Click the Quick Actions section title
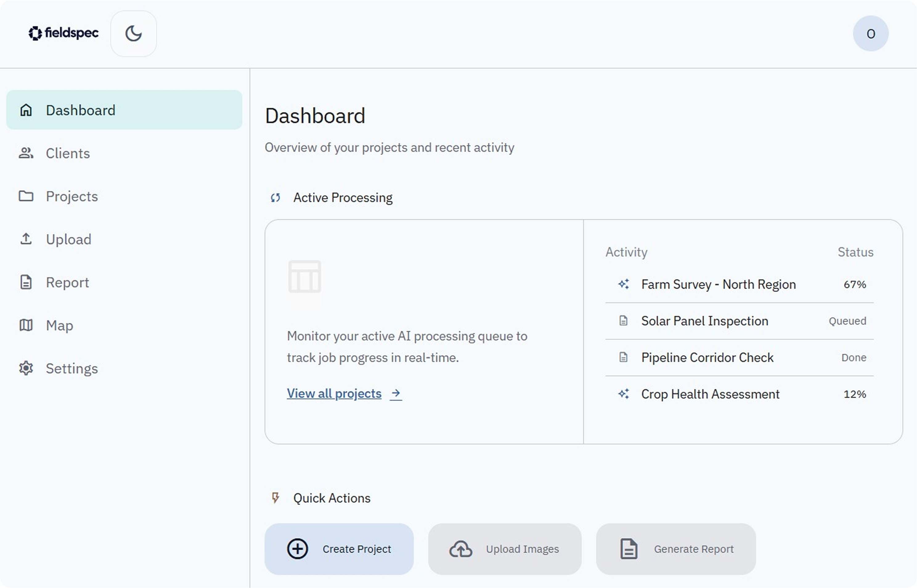This screenshot has width=917, height=588. point(332,498)
